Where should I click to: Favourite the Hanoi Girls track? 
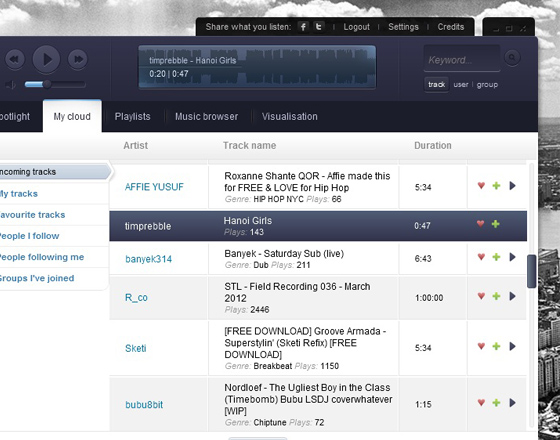(x=480, y=224)
